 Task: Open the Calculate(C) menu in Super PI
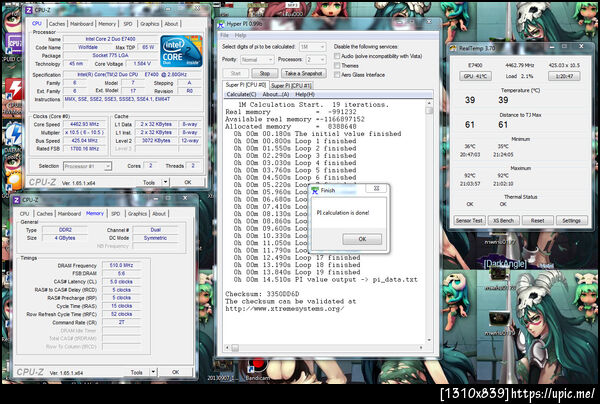pyautogui.click(x=241, y=94)
